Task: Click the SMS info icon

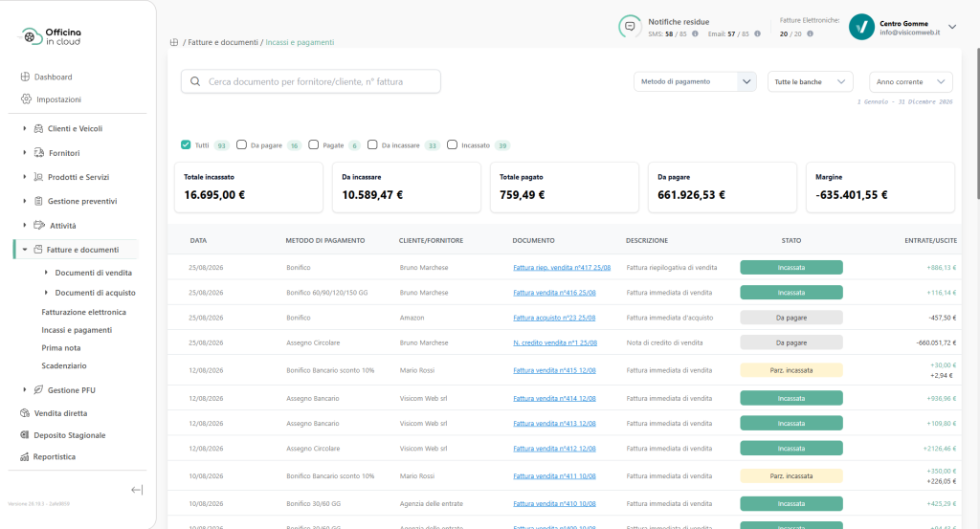Action: coord(695,33)
